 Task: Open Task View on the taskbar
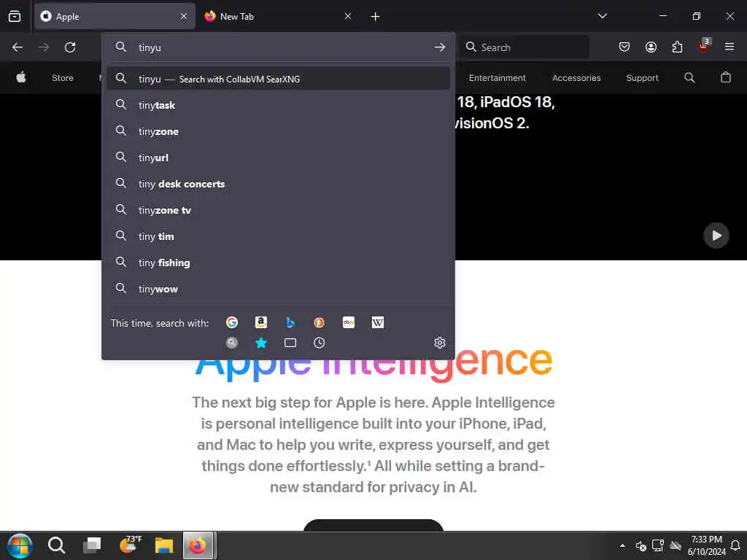pyautogui.click(x=92, y=545)
